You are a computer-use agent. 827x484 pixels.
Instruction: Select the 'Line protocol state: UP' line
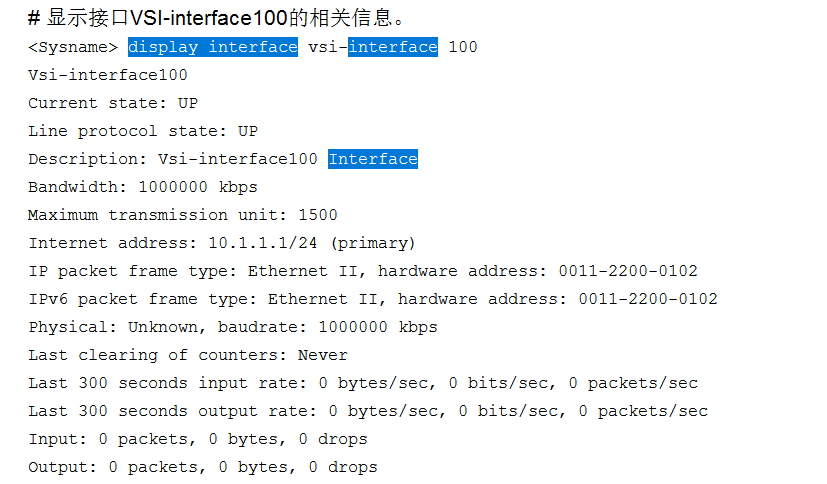142,131
